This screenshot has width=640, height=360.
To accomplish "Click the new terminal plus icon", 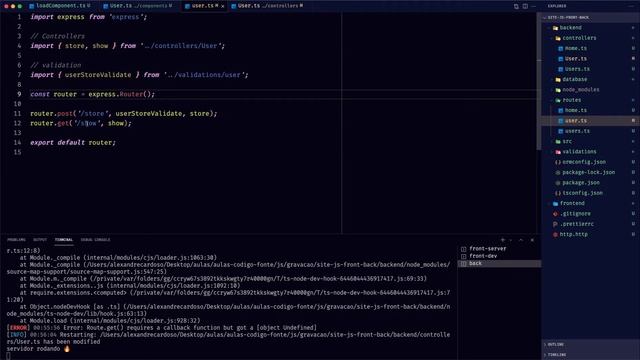I will pos(503,240).
